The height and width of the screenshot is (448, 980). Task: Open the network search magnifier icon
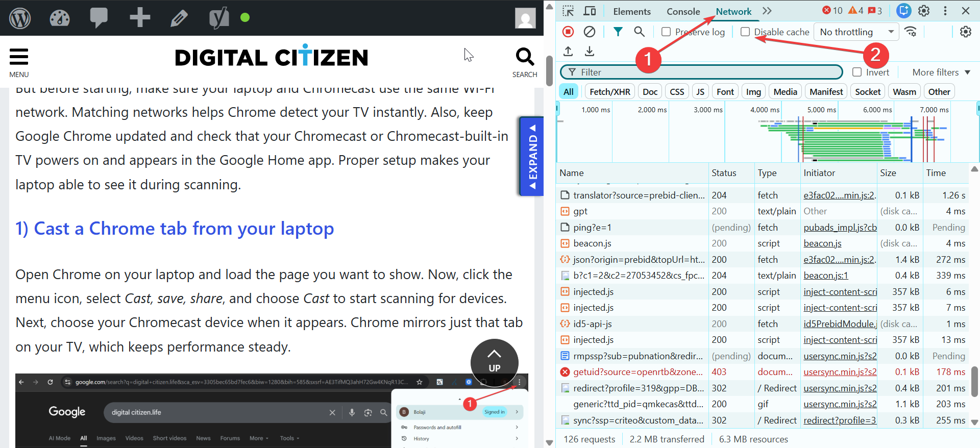click(x=639, y=32)
